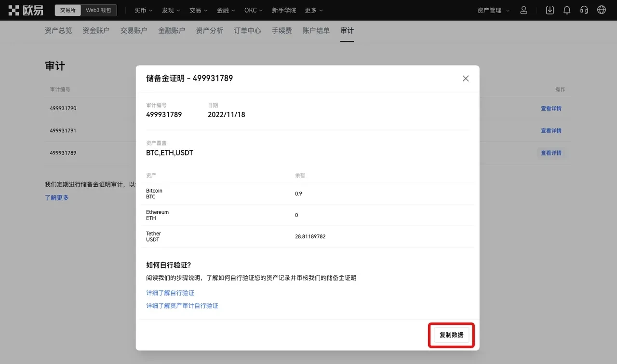The image size is (617, 364).
Task: View details for audit 499931789
Action: coord(551,153)
